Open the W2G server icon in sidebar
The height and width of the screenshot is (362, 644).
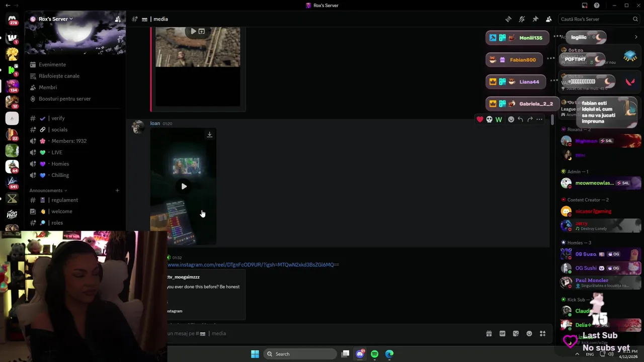click(x=12, y=215)
